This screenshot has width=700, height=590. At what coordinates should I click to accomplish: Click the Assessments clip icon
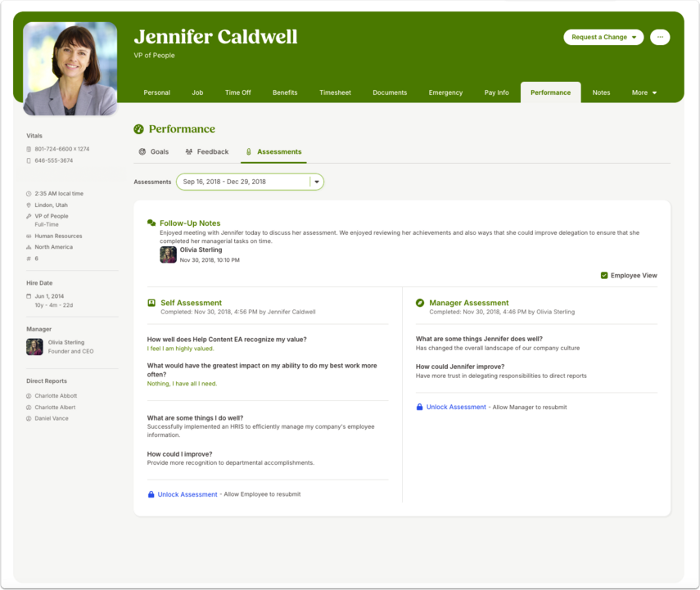(249, 151)
